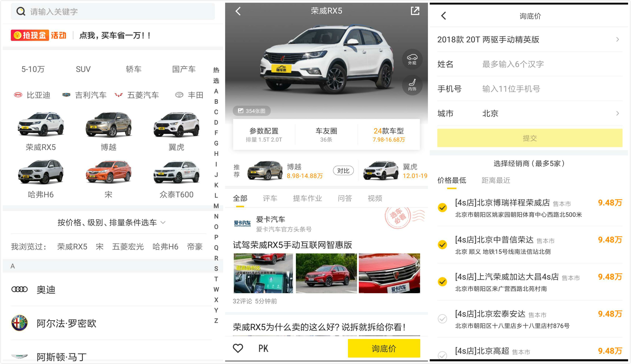Click the 对比 compare button for 博越
631x364 pixels.
click(343, 171)
